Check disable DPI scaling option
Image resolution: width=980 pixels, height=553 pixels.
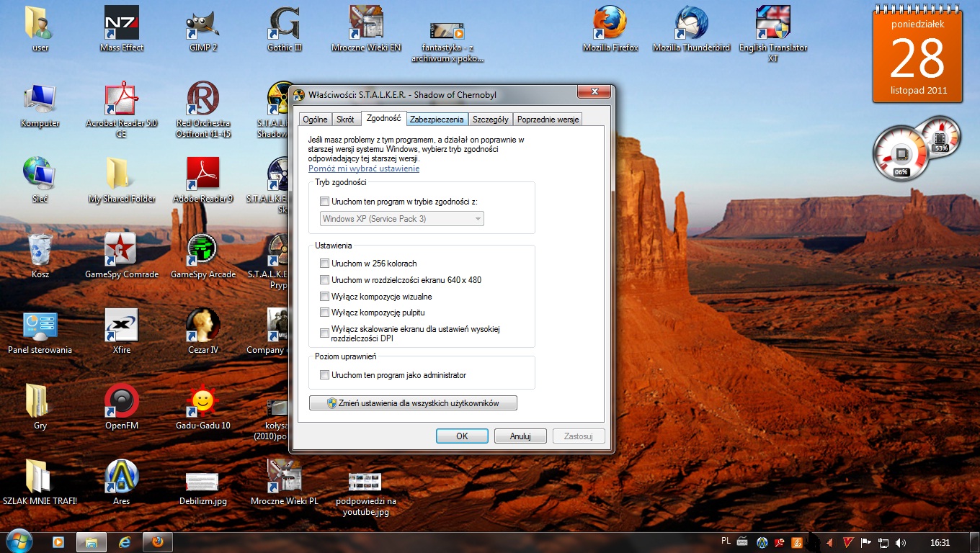[x=325, y=333]
